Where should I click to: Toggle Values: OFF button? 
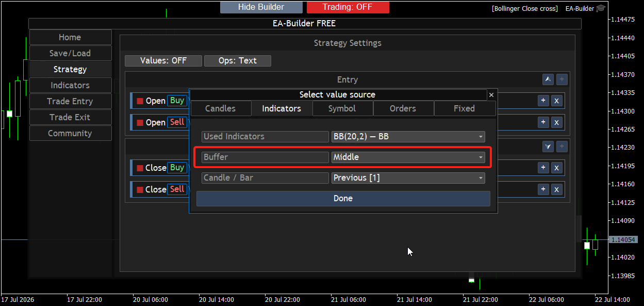pos(163,61)
